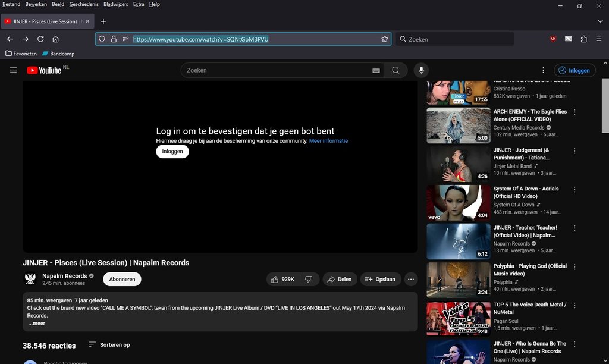The width and height of the screenshot is (609, 364).
Task: Click the browser address bar URL
Action: (x=201, y=39)
